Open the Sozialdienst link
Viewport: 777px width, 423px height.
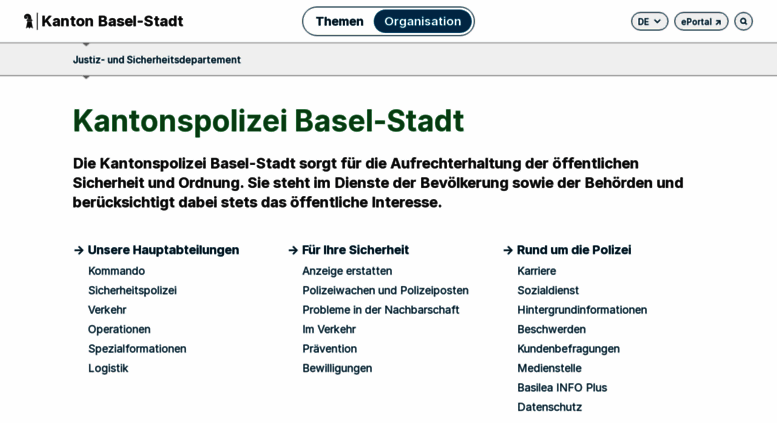click(x=548, y=290)
